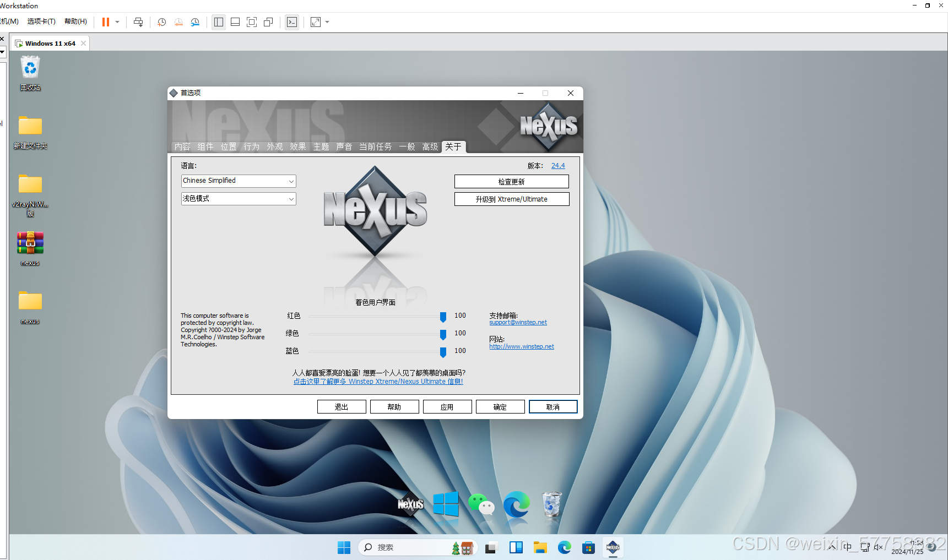This screenshot has height=560, width=948.
Task: Adjust the 蓝色 blue slider
Action: click(x=443, y=352)
